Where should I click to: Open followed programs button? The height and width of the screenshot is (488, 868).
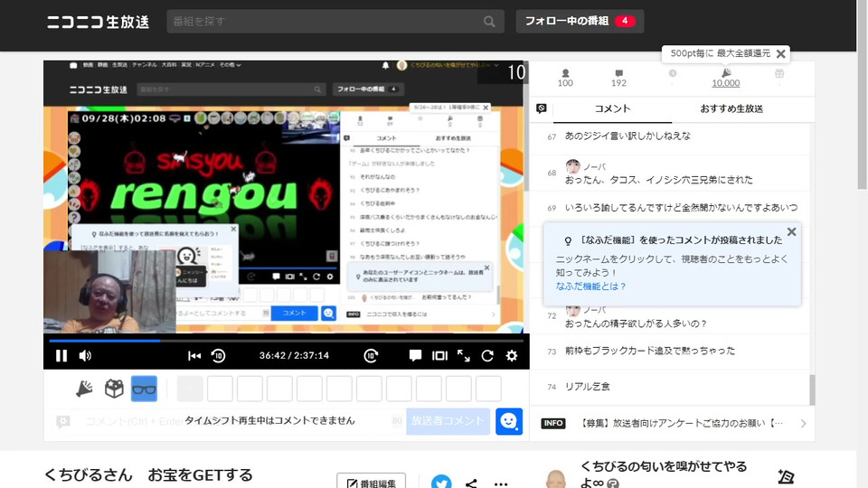coord(580,21)
